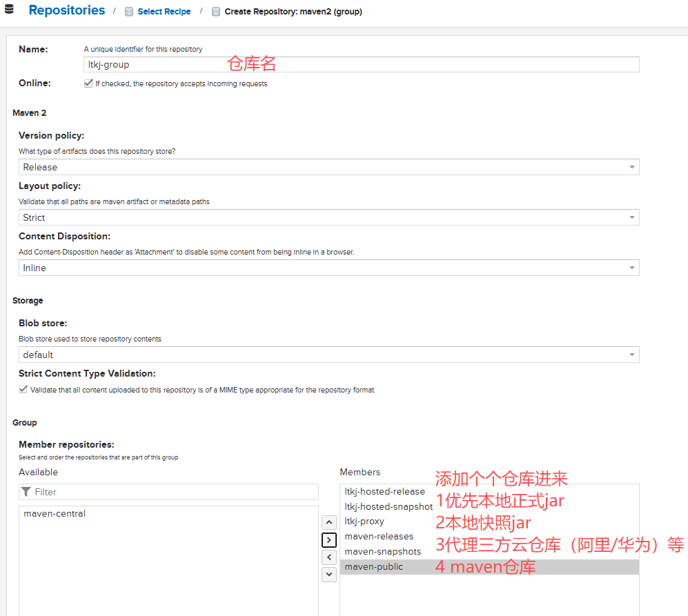
Task: Open the Version policy dropdown showing Release
Action: (x=328, y=167)
